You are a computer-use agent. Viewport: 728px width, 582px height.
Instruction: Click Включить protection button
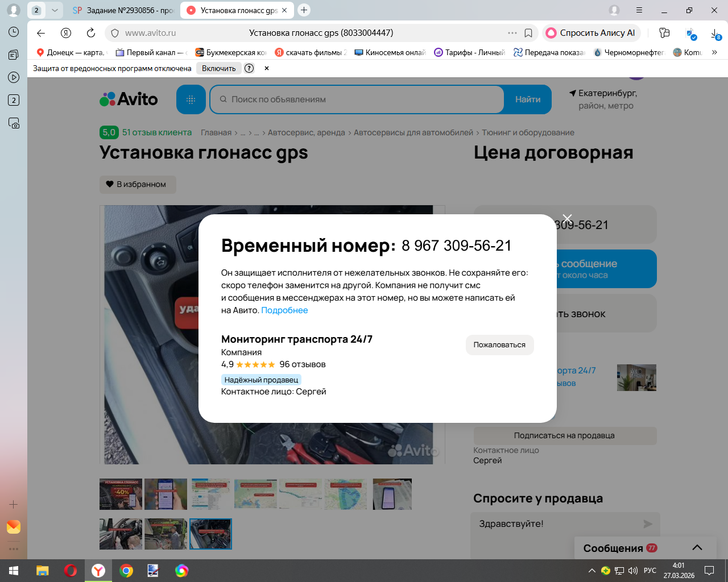[x=218, y=68]
